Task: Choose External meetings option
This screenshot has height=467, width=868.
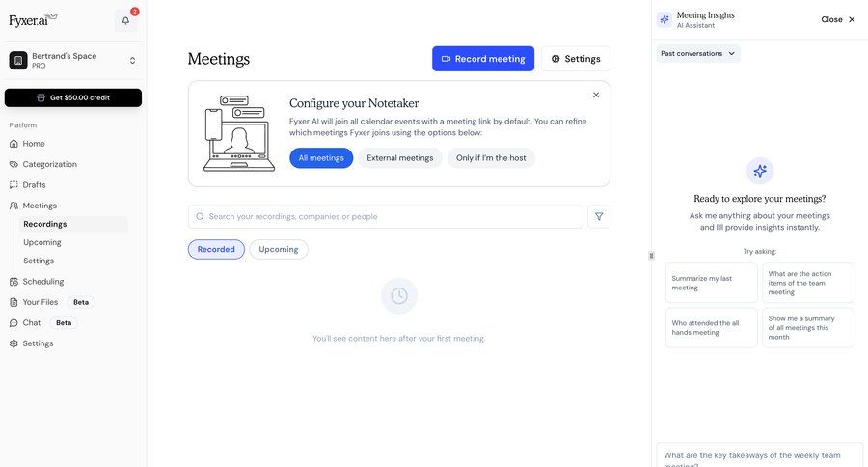Action: [399, 158]
